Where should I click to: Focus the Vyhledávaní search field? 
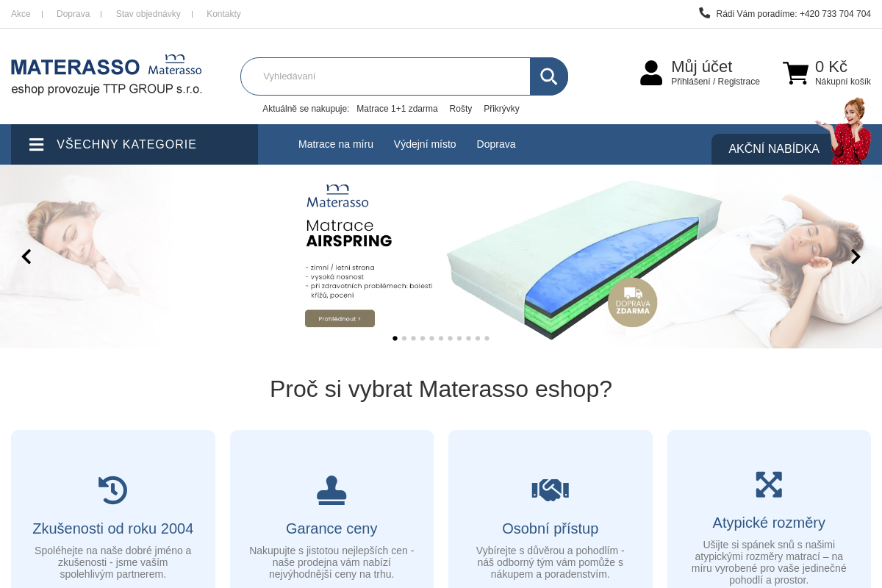tap(385, 76)
